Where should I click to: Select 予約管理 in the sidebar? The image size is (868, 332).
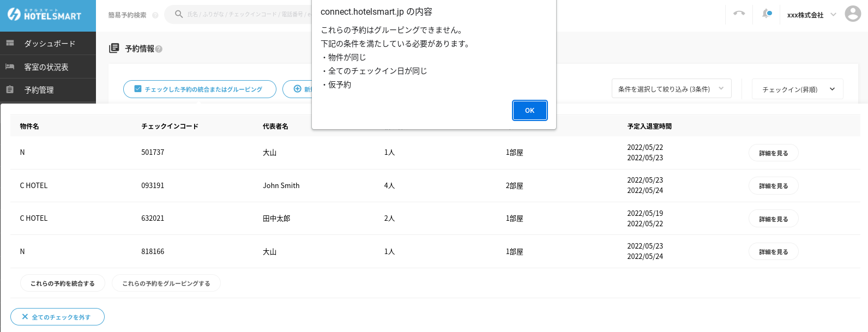coord(39,90)
